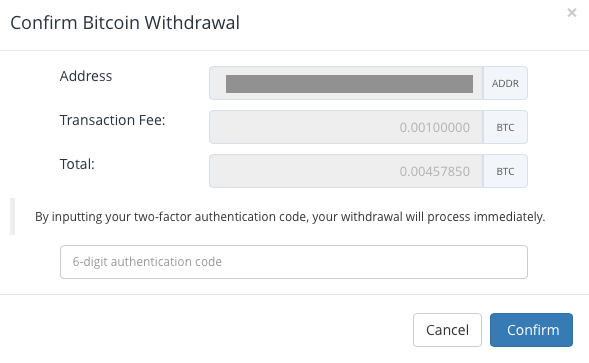Select the 0.00457850 total value

[x=435, y=171]
